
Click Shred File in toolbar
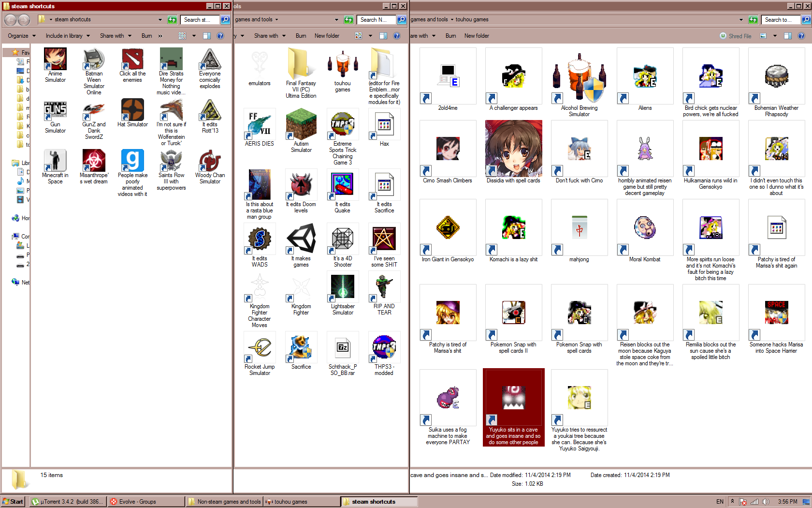pos(736,36)
